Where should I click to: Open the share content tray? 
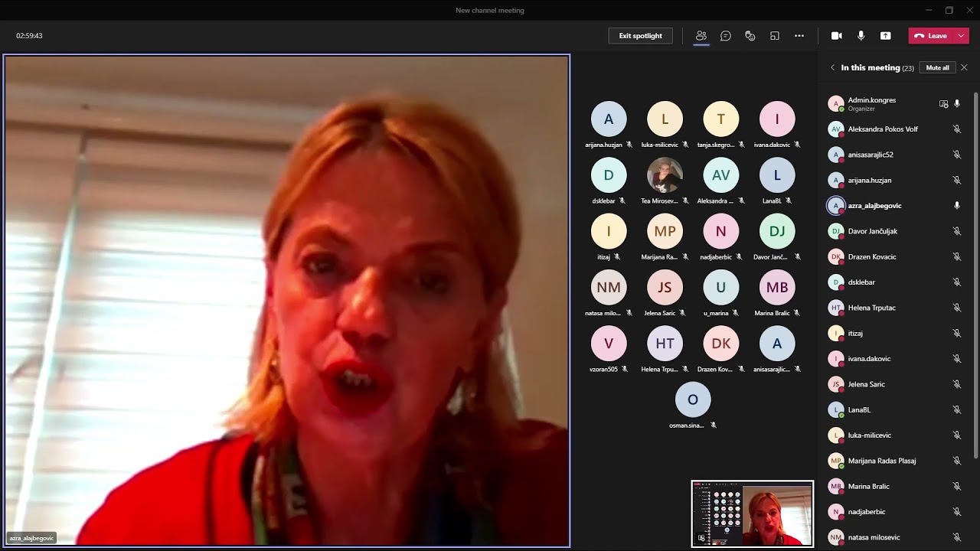[x=886, y=36]
